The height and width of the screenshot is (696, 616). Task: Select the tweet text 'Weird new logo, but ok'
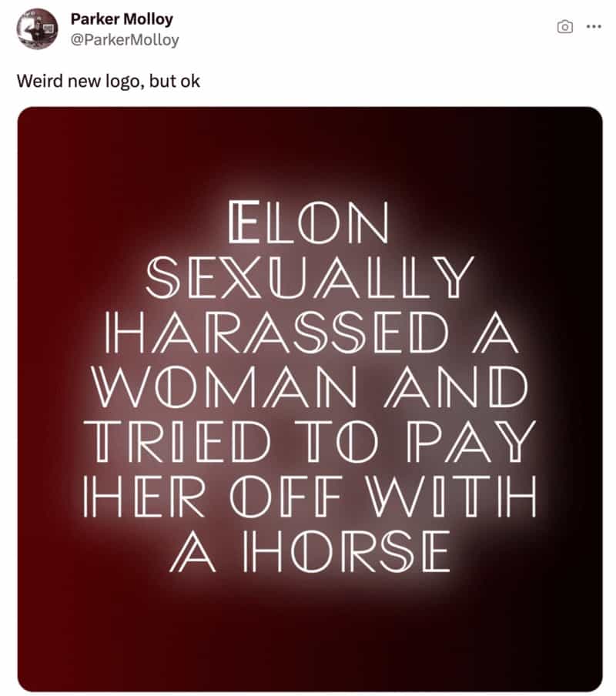pos(109,82)
